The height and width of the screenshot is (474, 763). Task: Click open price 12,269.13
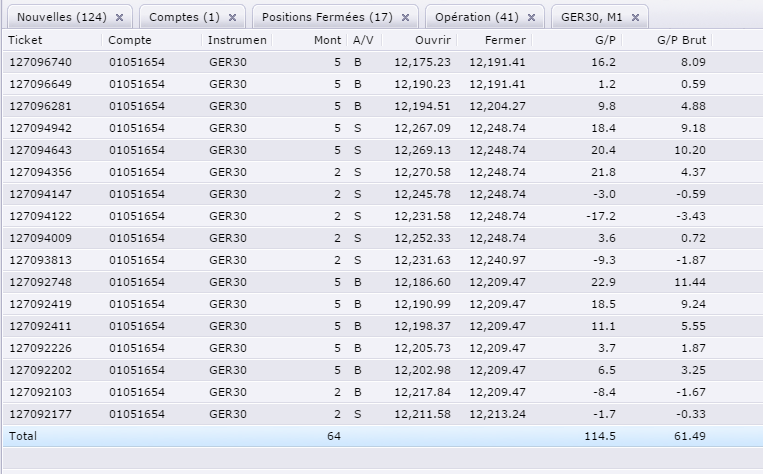422,150
